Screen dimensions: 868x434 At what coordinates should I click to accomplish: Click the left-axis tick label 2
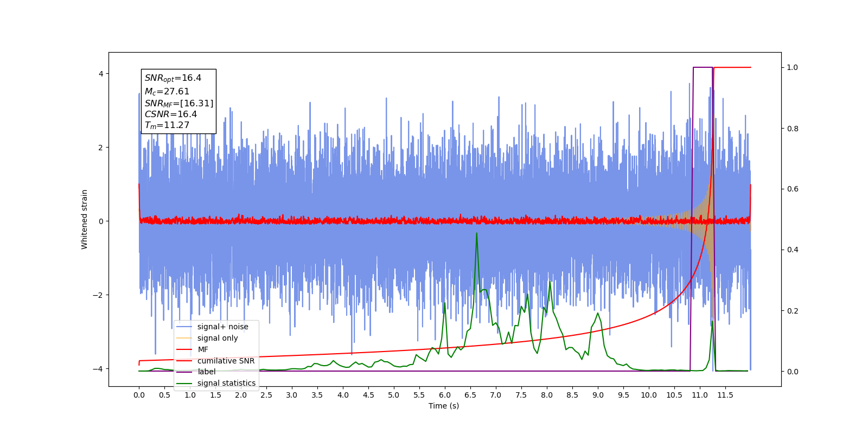click(100, 148)
